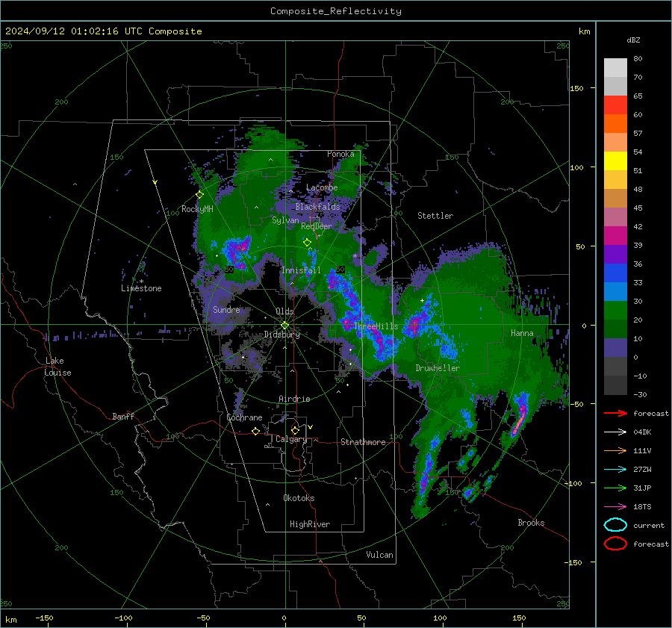The height and width of the screenshot is (628, 672).
Task: Click the Okotoks label
Action: 299,498
